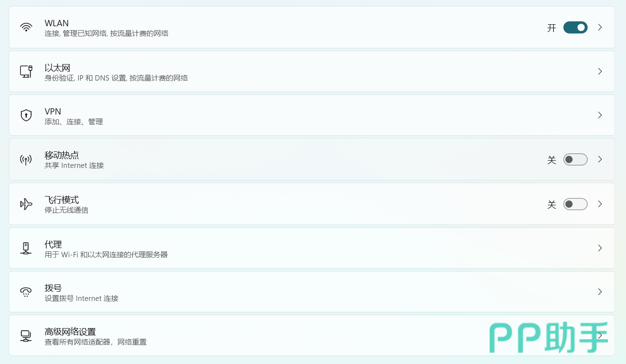
Task: Turn off the WLAN toggle switch
Action: [x=575, y=28]
